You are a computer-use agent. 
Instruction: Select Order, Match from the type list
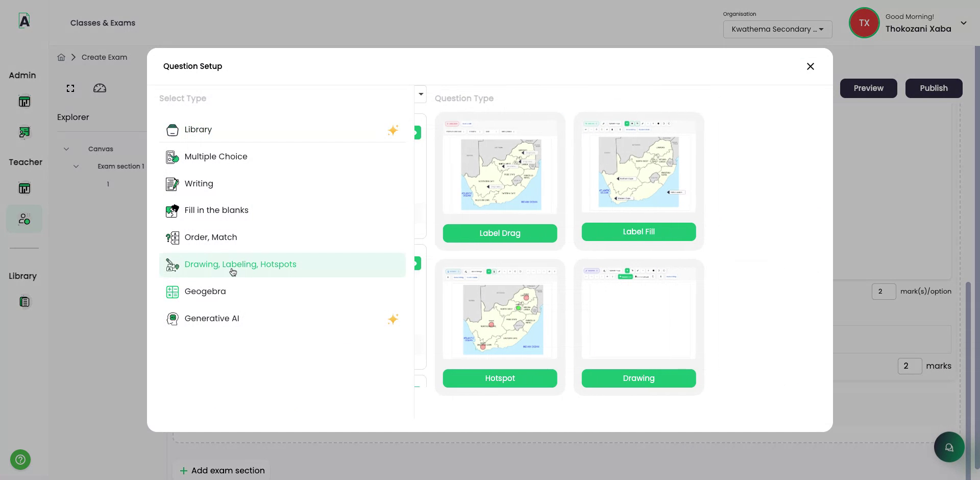210,237
